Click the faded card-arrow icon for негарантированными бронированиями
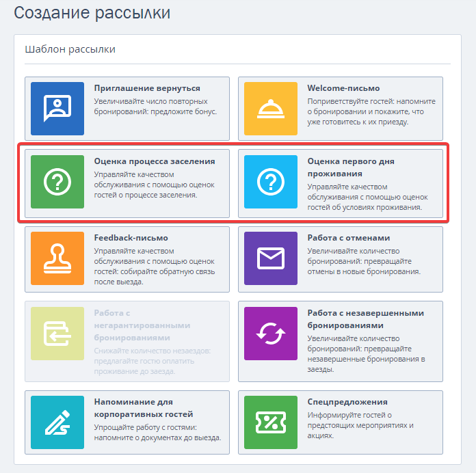 click(x=57, y=334)
